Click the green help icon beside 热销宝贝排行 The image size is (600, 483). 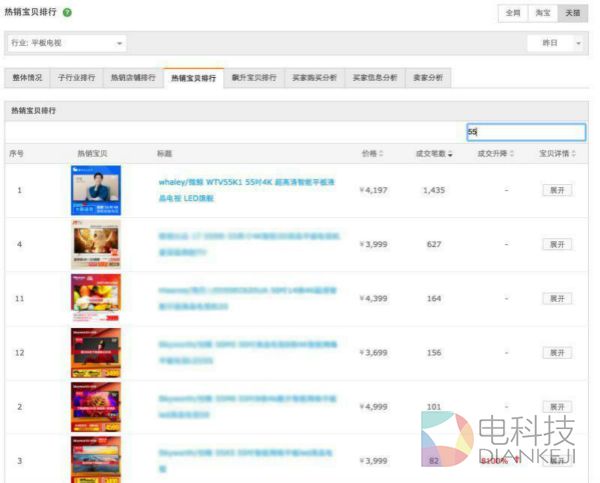pos(67,12)
